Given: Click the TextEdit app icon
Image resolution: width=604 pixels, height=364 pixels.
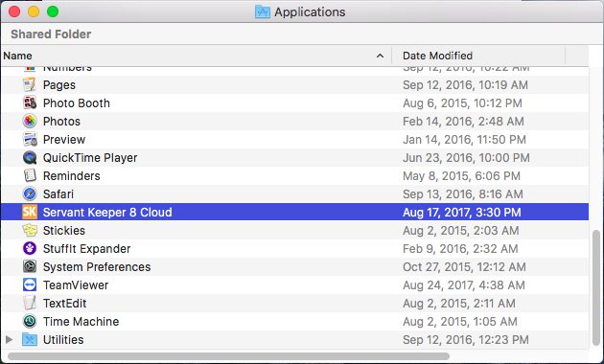Looking at the screenshot, I should pyautogui.click(x=30, y=303).
